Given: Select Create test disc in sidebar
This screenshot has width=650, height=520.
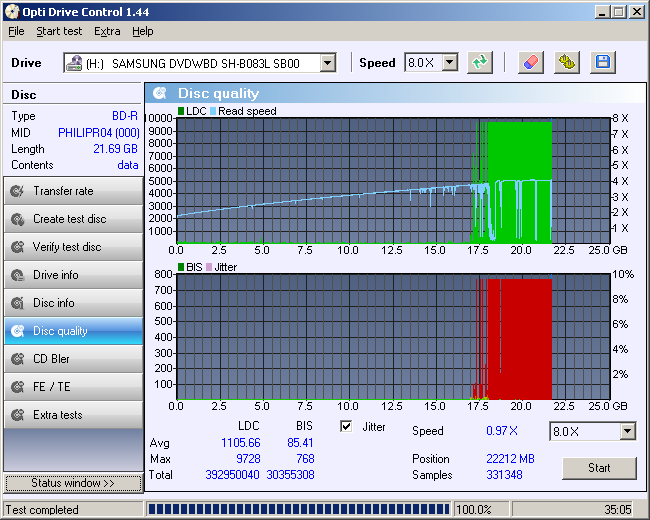Looking at the screenshot, I should coord(73,219).
